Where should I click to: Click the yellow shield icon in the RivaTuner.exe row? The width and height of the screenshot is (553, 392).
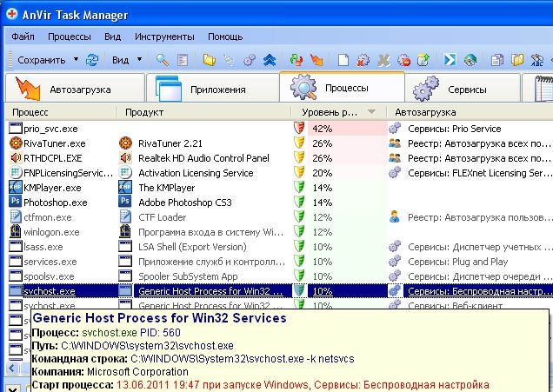[299, 143]
